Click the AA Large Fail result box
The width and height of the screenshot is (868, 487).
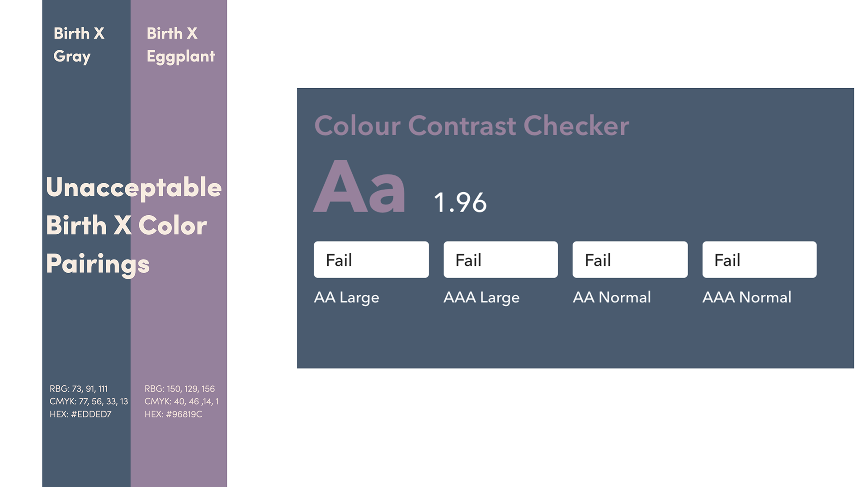pyautogui.click(x=371, y=260)
